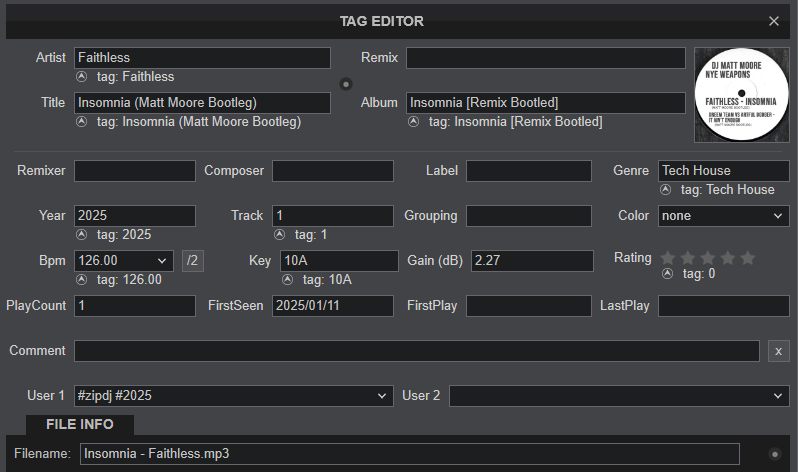Toggle the round button between Artist and Remix
This screenshot has height=472, width=798.
(x=346, y=83)
